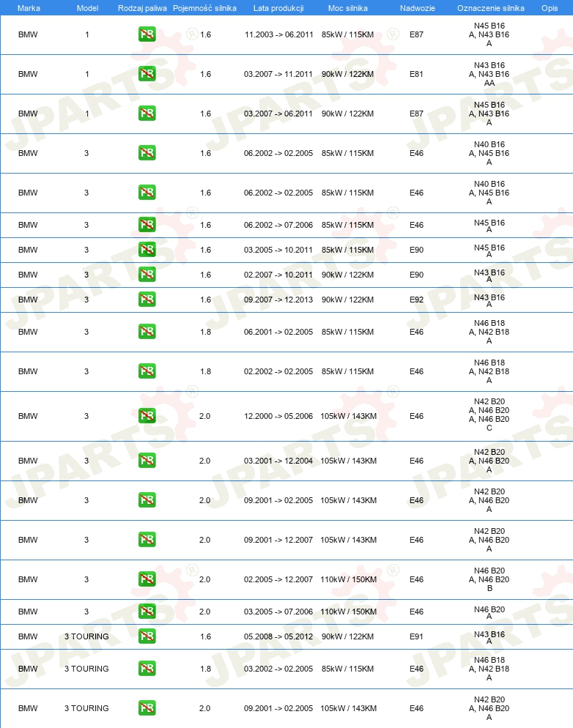The image size is (573, 728).
Task: Click the fuel icon in the 09.2001 -> 12.2007 row
Action: pyautogui.click(x=147, y=540)
